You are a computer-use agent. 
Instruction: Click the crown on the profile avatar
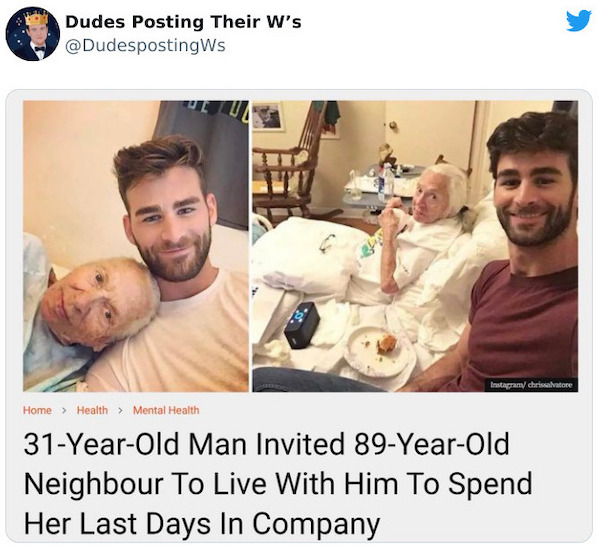pos(36,17)
